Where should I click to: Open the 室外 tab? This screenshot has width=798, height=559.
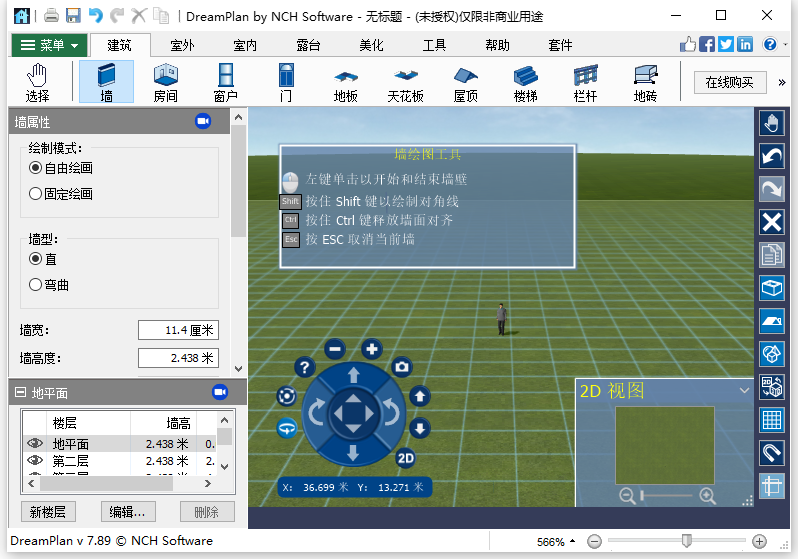coord(182,45)
